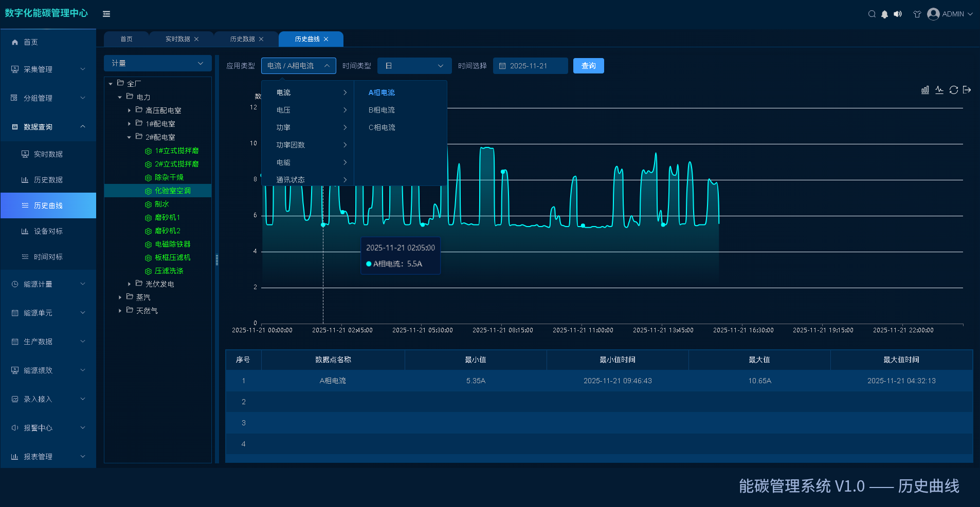This screenshot has height=507, width=980.
Task: Close the 历史数据 tab
Action: tap(261, 39)
